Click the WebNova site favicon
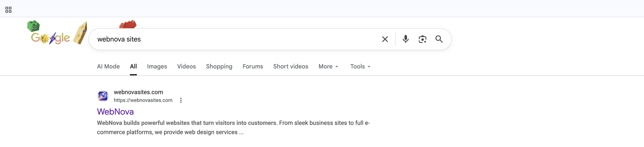Image resolution: width=644 pixels, height=147 pixels. (103, 96)
